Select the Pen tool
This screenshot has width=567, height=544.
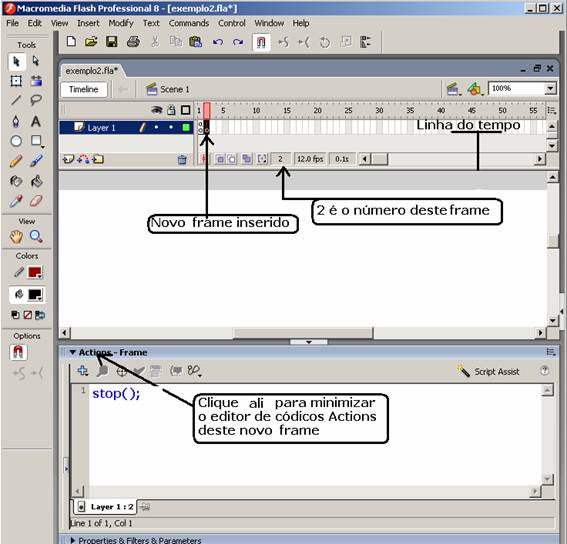pos(16,121)
